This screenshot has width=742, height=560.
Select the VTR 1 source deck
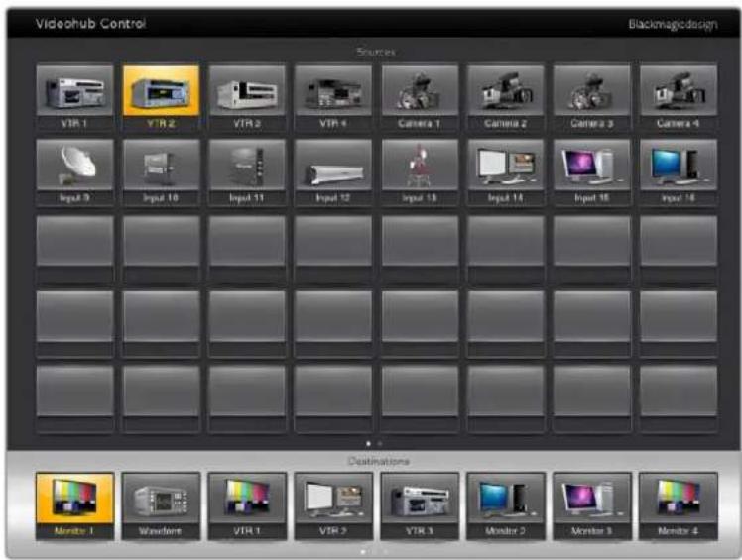tap(74, 98)
